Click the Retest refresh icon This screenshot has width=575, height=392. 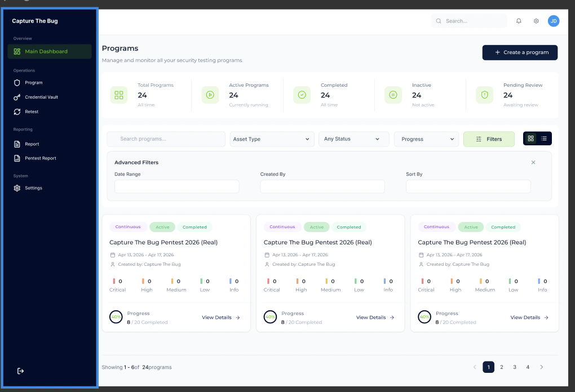point(17,112)
